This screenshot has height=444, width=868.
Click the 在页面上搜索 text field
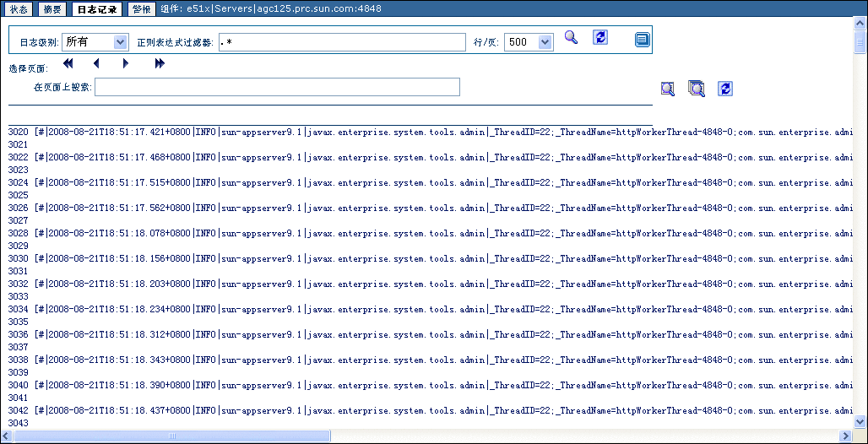pos(277,87)
